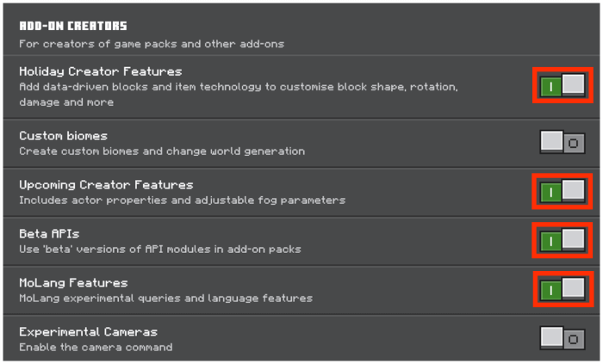Enable the Custom biomes toggle
The image size is (603, 364).
pos(563,142)
